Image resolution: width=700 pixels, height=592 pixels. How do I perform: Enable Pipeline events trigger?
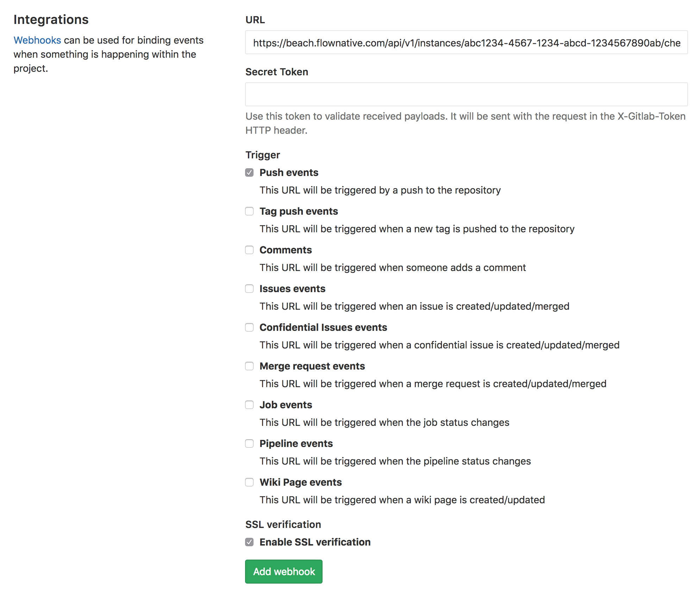point(249,443)
